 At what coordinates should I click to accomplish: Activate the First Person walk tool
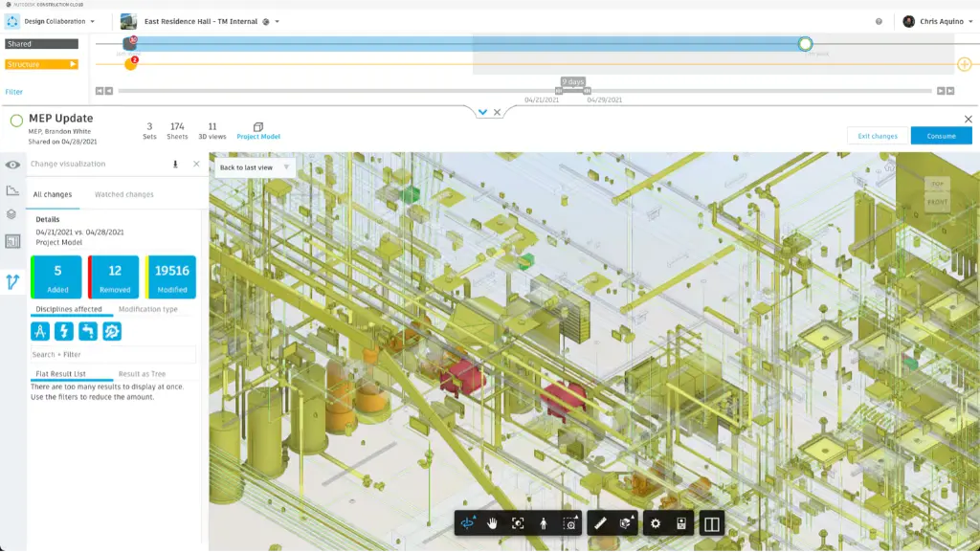click(x=544, y=523)
